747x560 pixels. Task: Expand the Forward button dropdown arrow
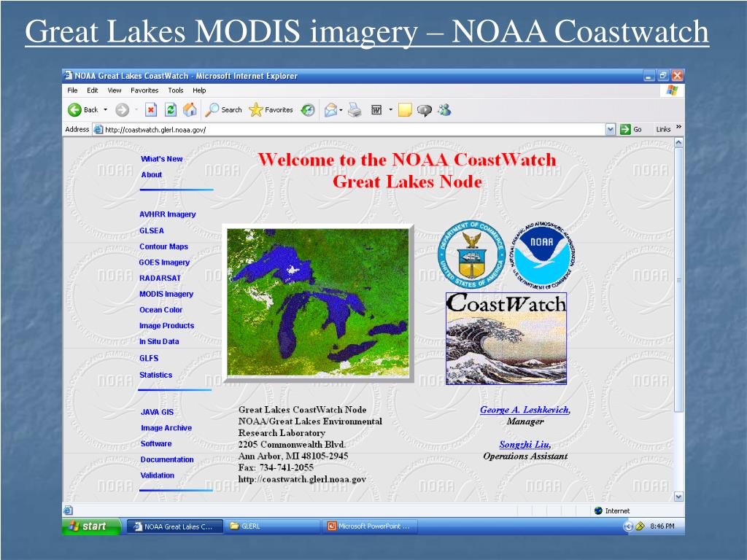coord(136,110)
